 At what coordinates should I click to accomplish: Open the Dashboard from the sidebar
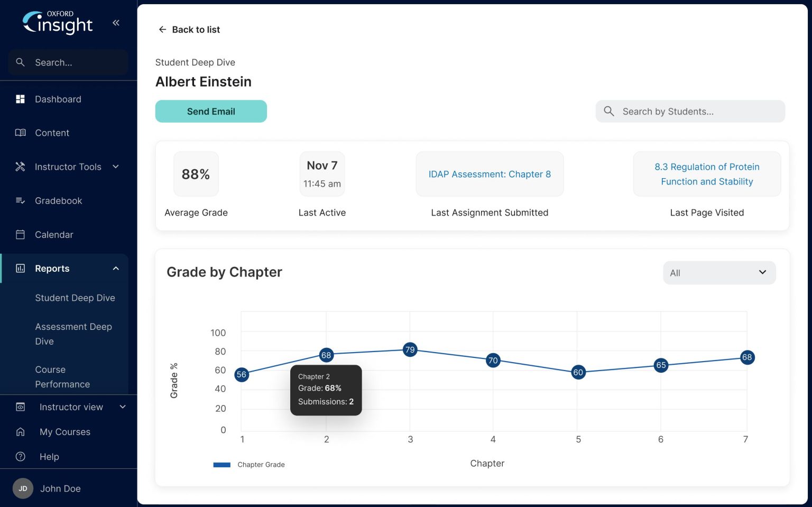[58, 99]
